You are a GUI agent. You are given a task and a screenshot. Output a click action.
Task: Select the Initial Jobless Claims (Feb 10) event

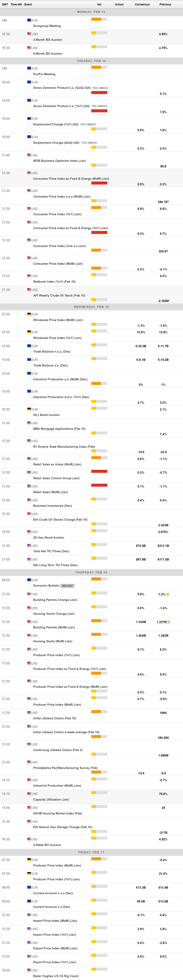click(x=54, y=718)
